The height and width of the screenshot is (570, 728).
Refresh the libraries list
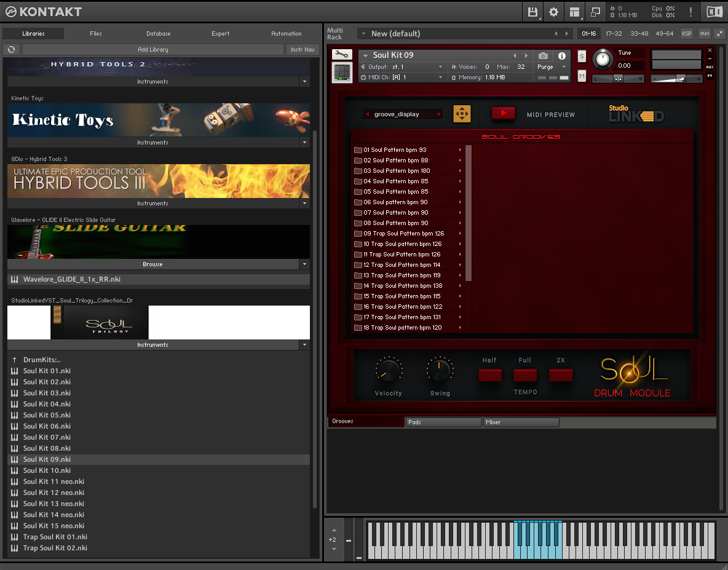point(12,49)
